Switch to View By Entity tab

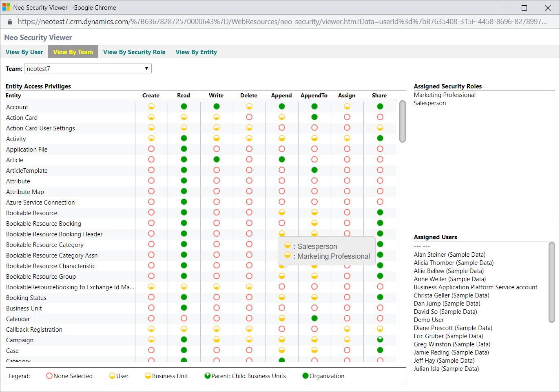(196, 52)
